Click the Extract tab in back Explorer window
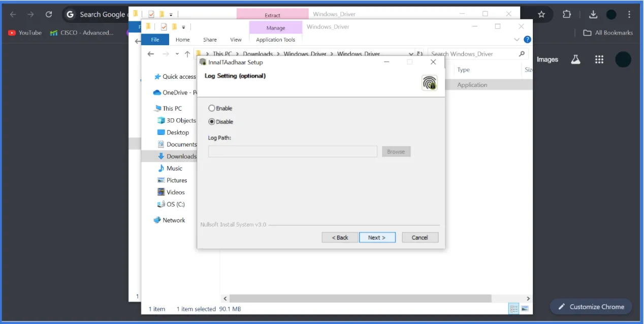Screen dimensions: 644x324 coord(272,15)
